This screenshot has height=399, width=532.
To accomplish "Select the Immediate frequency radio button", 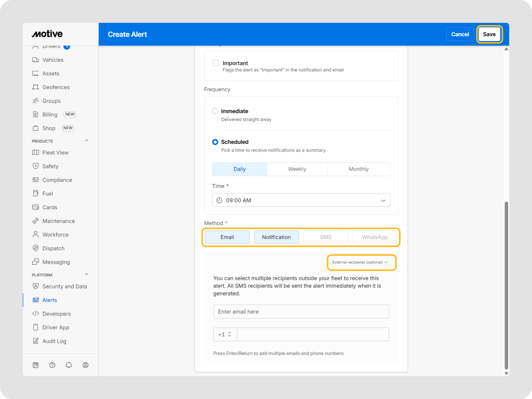I will coord(215,111).
